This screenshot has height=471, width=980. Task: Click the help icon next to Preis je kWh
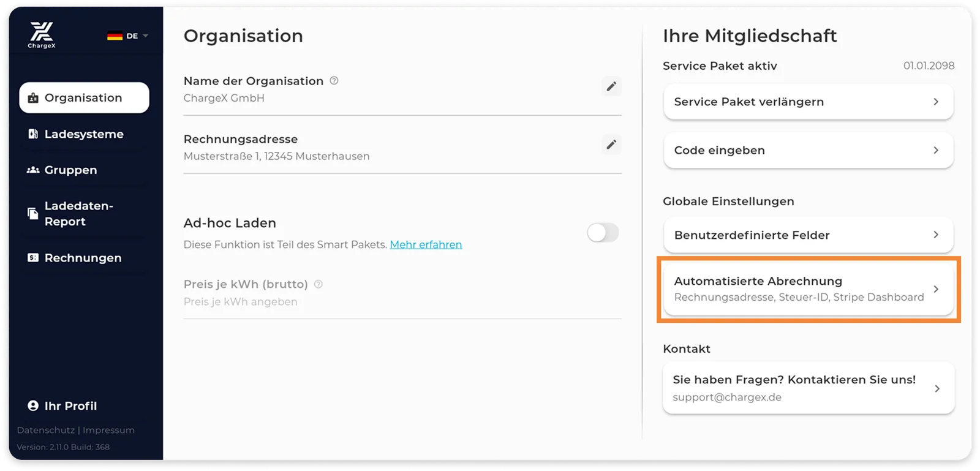coord(318,284)
